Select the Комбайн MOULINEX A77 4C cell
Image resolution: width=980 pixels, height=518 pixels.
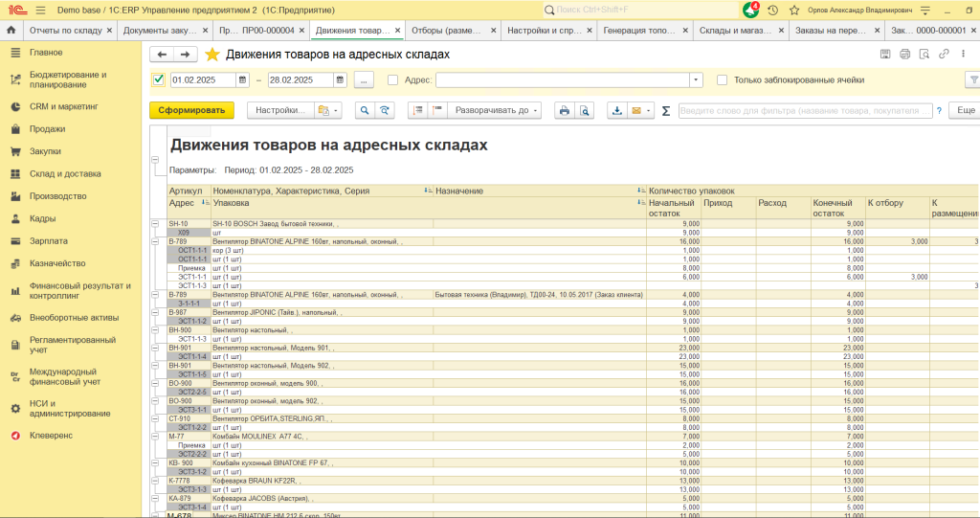coord(322,436)
